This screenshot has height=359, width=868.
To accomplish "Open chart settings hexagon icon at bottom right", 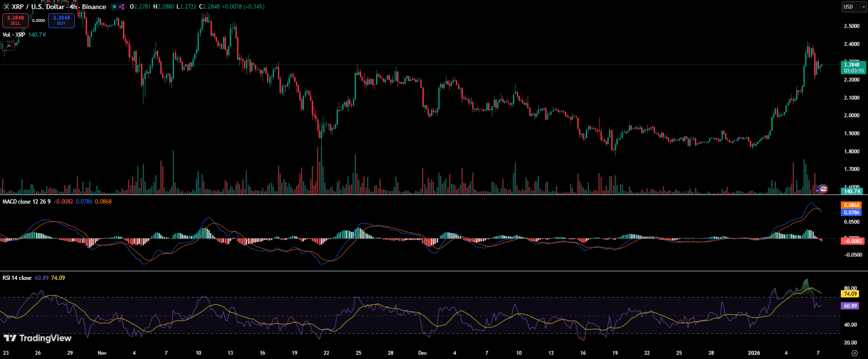I will pyautogui.click(x=854, y=353).
